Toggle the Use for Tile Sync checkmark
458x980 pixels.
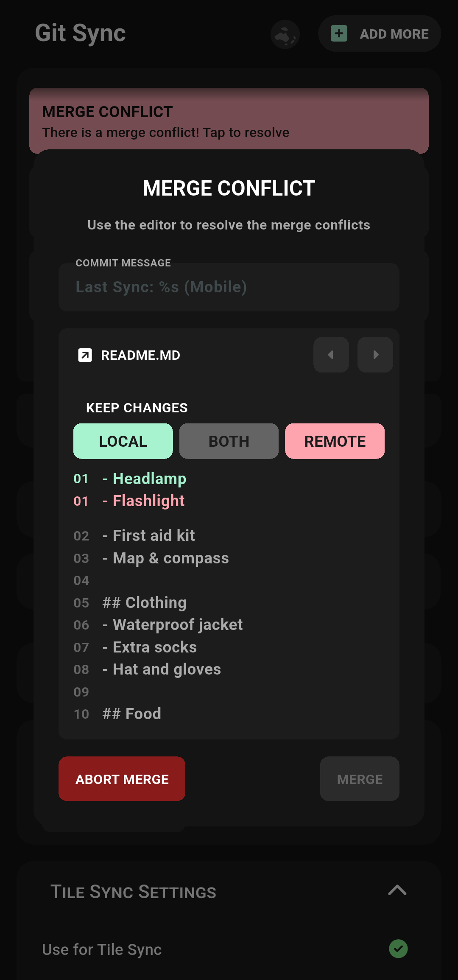tap(398, 949)
